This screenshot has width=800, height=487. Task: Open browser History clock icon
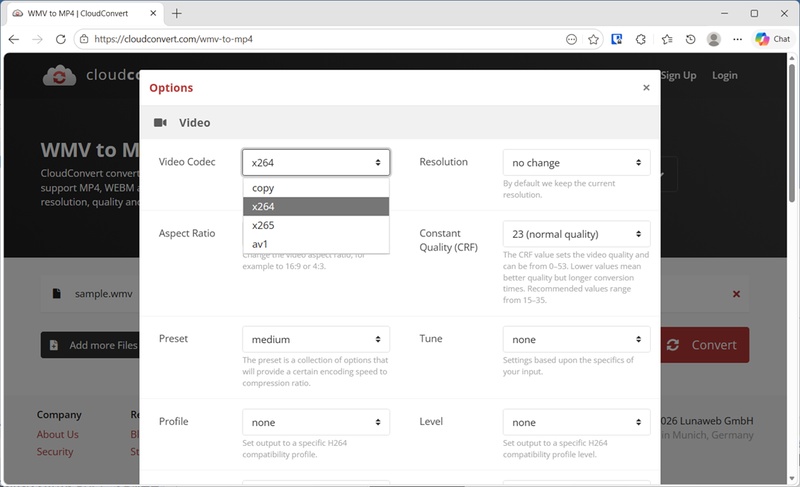tap(690, 39)
